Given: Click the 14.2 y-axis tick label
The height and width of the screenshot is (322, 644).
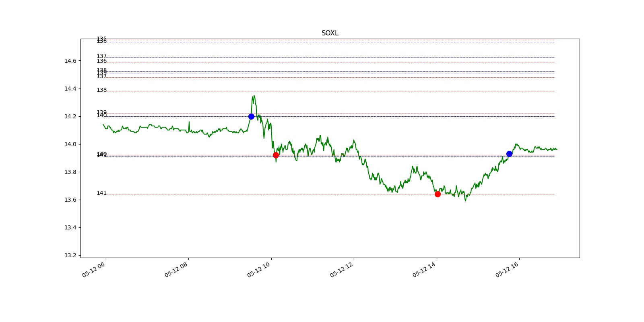Looking at the screenshot, I should [70, 116].
